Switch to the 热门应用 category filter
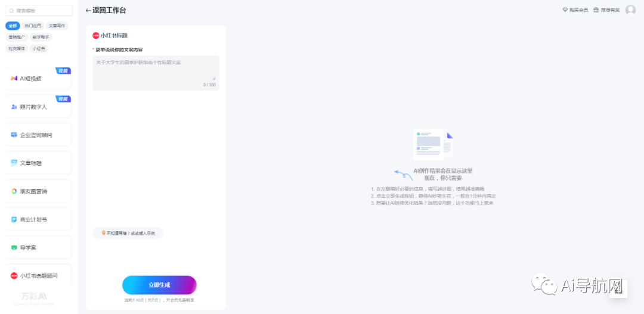Viewport: 644px width, 314px height. click(x=33, y=26)
